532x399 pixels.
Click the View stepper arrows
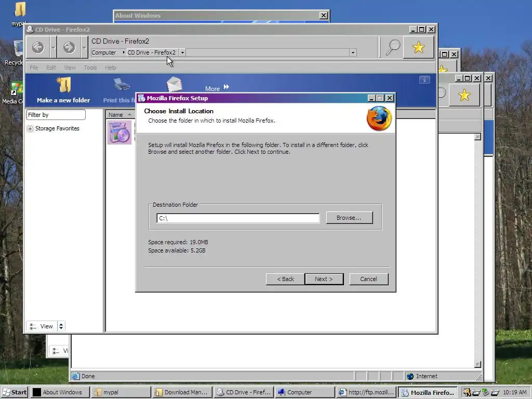click(x=61, y=326)
